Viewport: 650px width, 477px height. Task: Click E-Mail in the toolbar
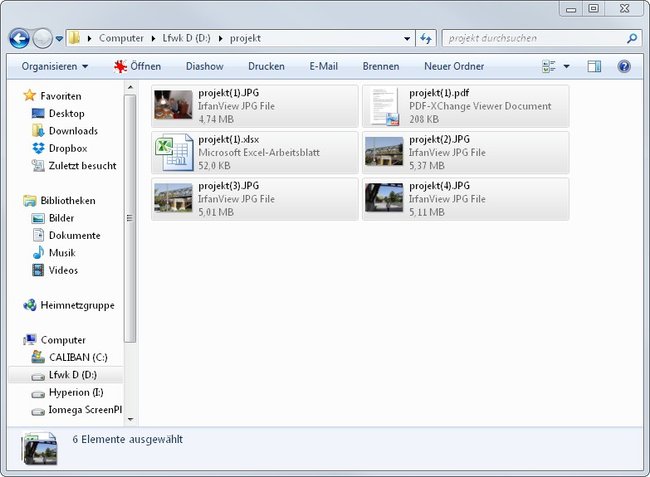[323, 66]
